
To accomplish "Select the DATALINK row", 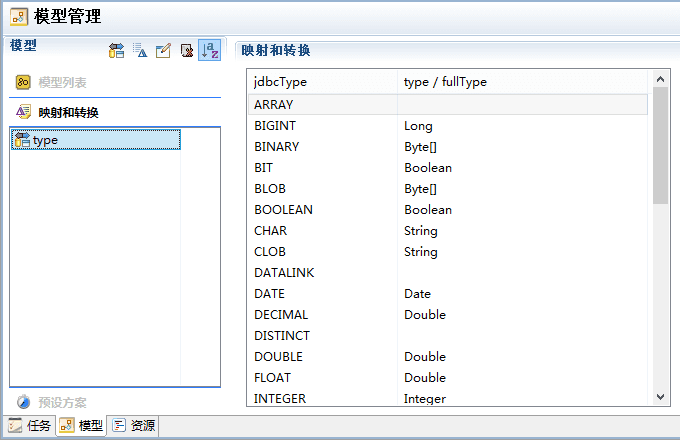I will (448, 273).
